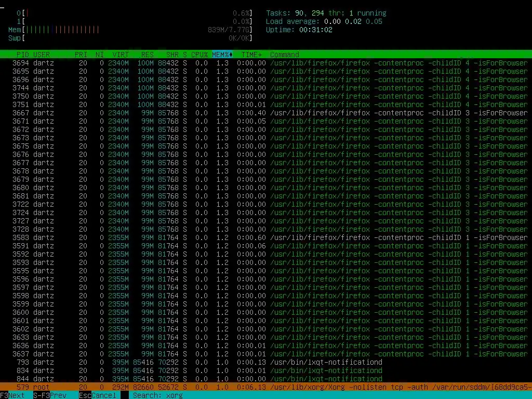Click the 0K/0K swap value

point(239,38)
